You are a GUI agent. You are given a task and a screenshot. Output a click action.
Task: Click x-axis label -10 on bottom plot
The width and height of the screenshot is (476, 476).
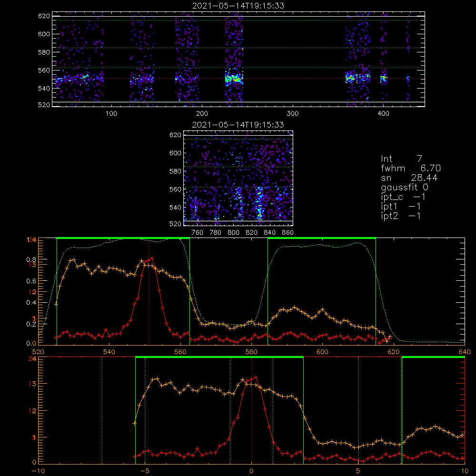pos(38,471)
